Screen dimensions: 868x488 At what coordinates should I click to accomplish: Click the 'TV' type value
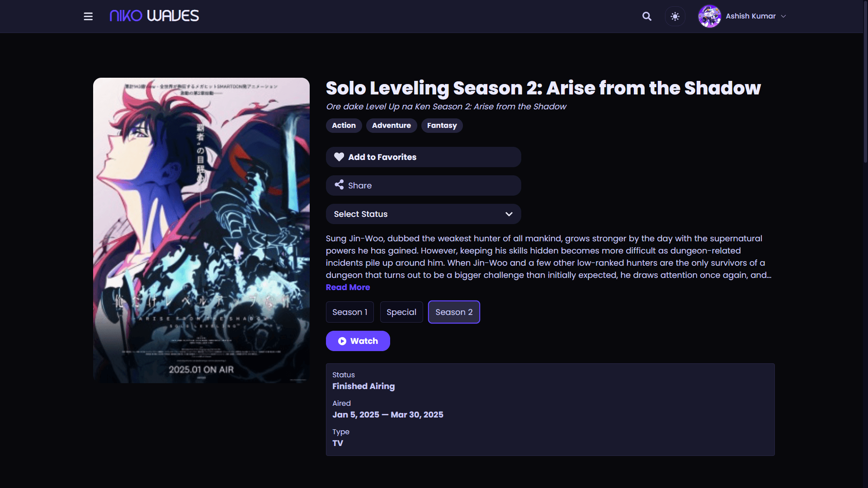[338, 443]
